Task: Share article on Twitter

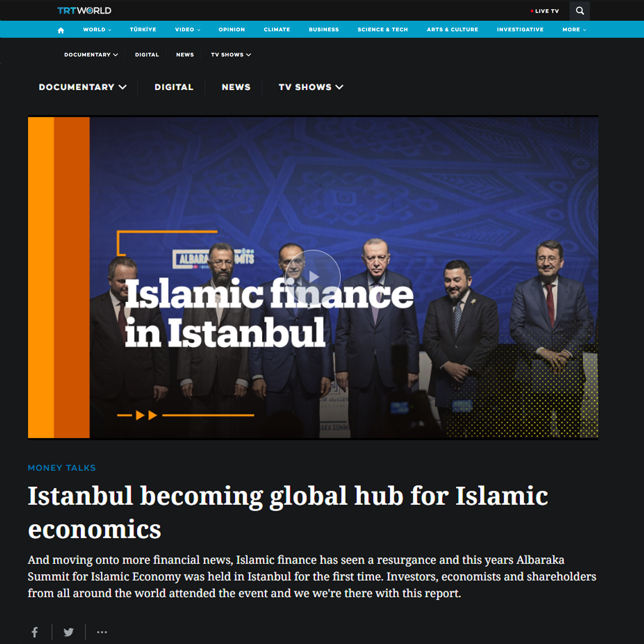Action: (68, 632)
